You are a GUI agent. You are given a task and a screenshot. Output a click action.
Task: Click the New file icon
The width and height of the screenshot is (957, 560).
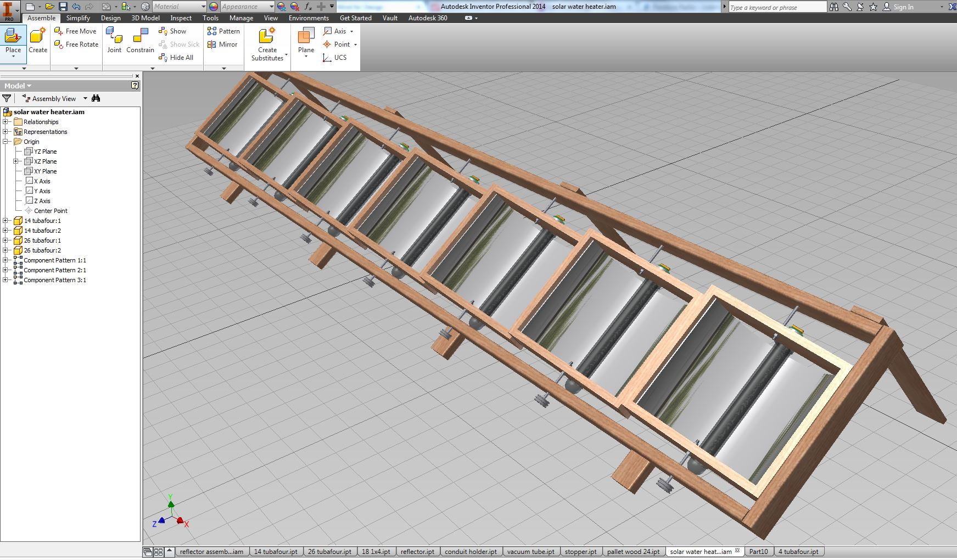30,7
